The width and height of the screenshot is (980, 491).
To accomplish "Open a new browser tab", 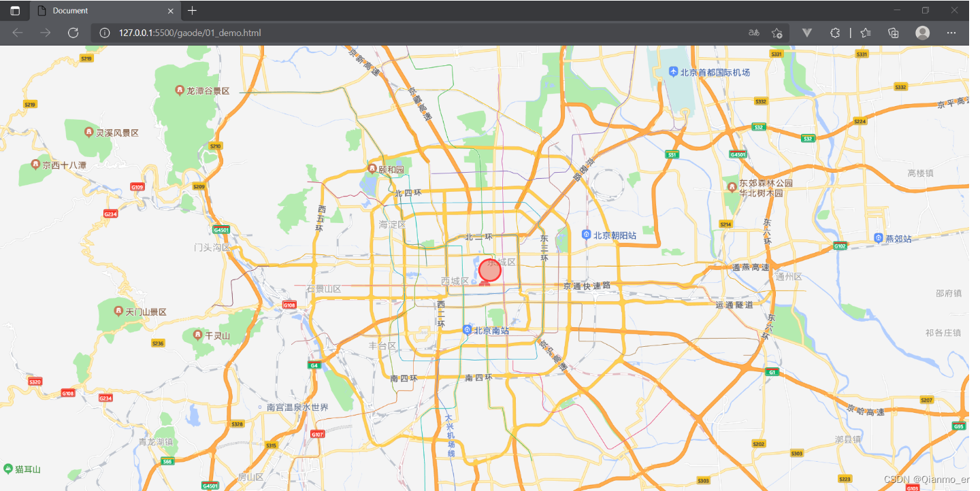I will pyautogui.click(x=193, y=11).
